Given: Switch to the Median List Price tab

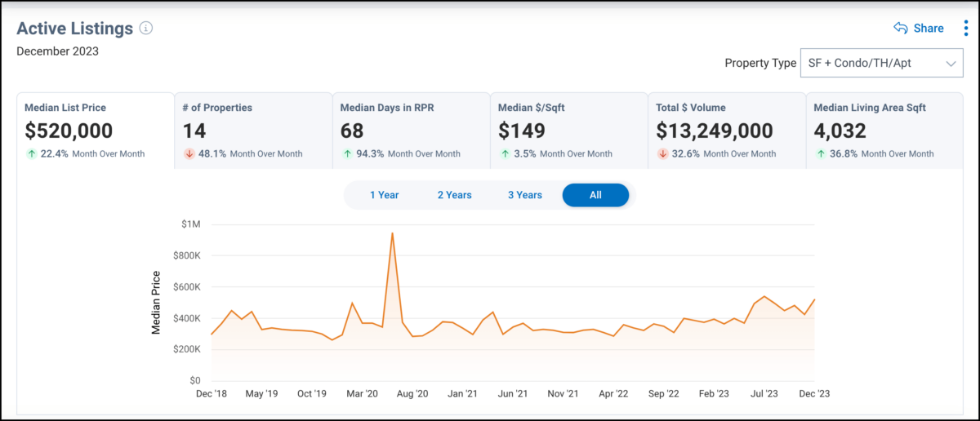Looking at the screenshot, I should [x=95, y=130].
